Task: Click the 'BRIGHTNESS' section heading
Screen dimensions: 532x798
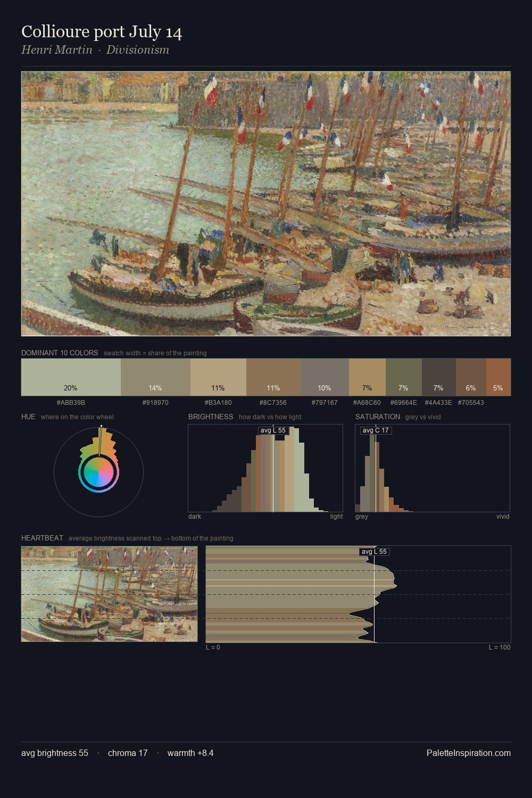Action: click(211, 417)
